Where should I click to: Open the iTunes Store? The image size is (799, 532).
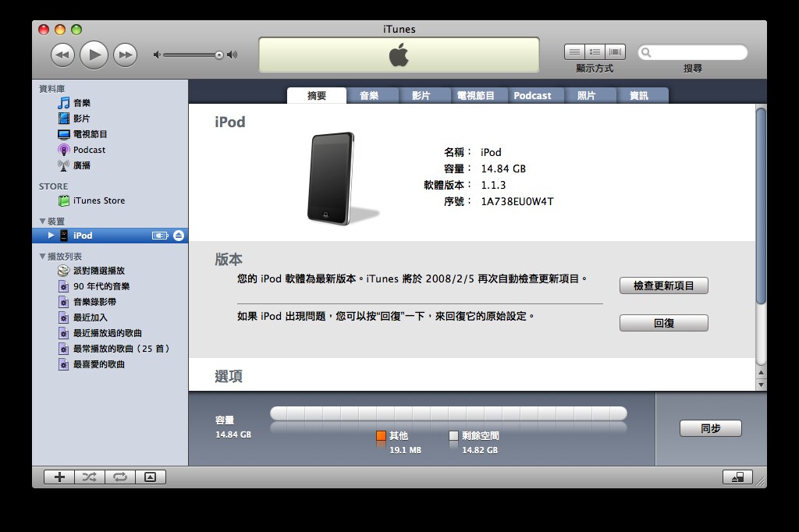pyautogui.click(x=100, y=200)
